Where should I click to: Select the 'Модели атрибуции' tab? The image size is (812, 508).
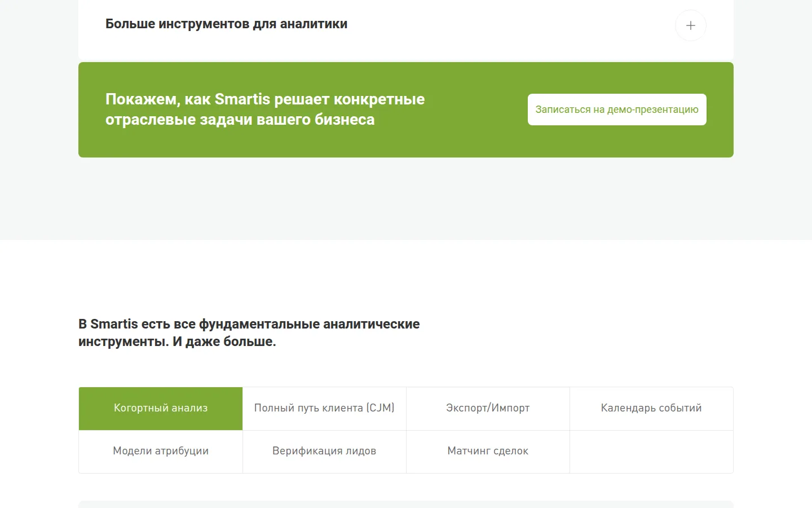tap(161, 451)
